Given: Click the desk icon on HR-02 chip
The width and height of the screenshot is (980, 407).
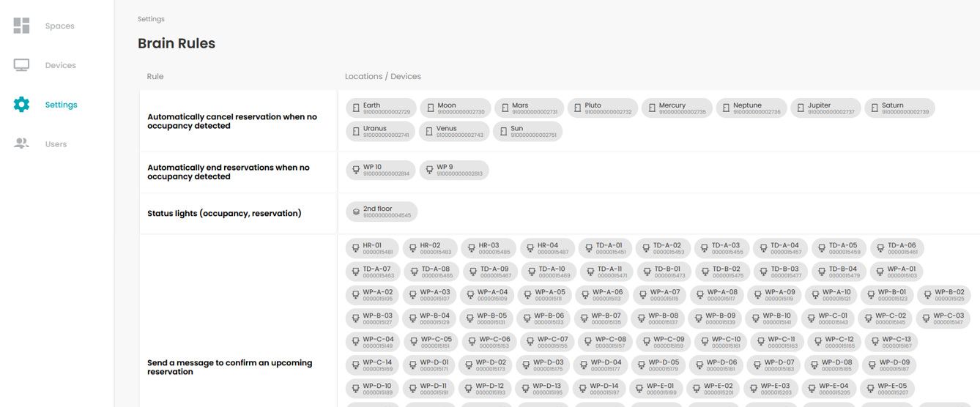Looking at the screenshot, I should (x=413, y=249).
